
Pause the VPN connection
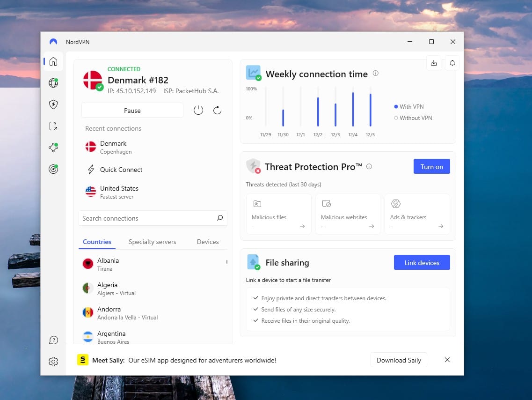pyautogui.click(x=132, y=111)
